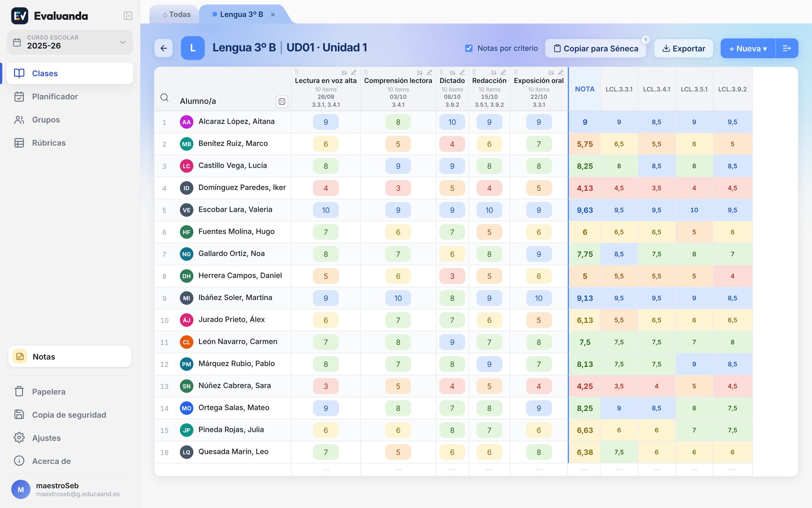Open Planificador in the sidebar
Viewport: 812px width, 508px height.
pyautogui.click(x=70, y=97)
